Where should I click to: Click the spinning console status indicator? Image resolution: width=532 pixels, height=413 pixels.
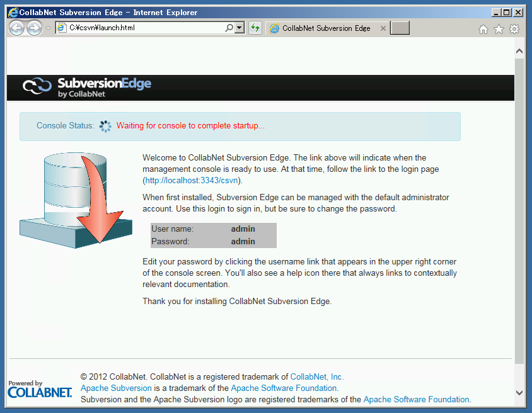point(105,126)
